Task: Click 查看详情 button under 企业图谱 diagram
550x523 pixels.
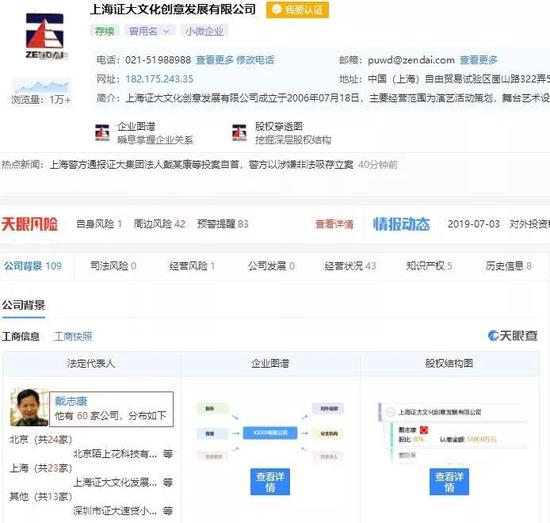Action: pos(270,482)
